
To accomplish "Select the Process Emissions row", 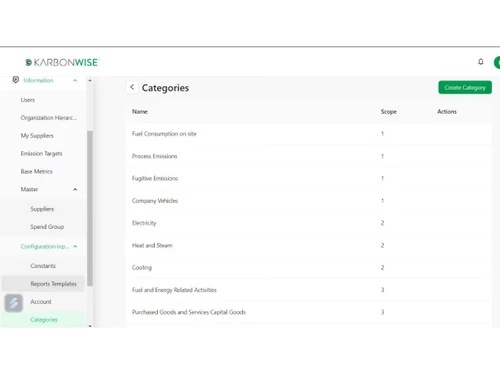I will pos(309,156).
